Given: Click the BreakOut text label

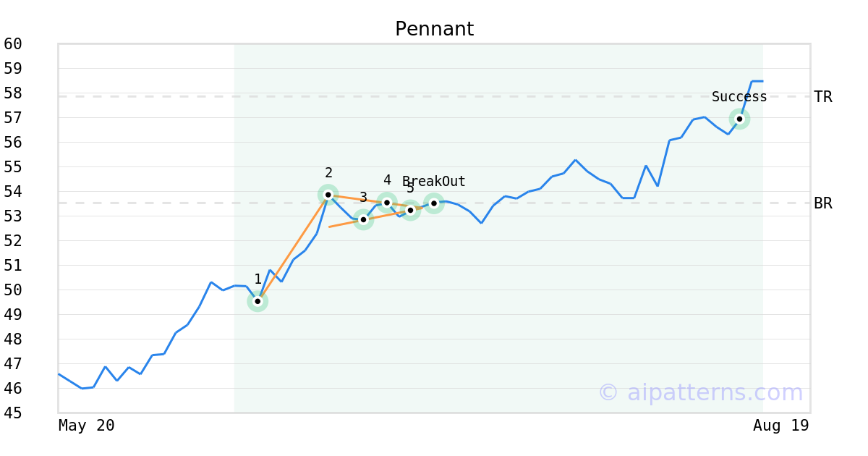Looking at the screenshot, I should coord(434,182).
